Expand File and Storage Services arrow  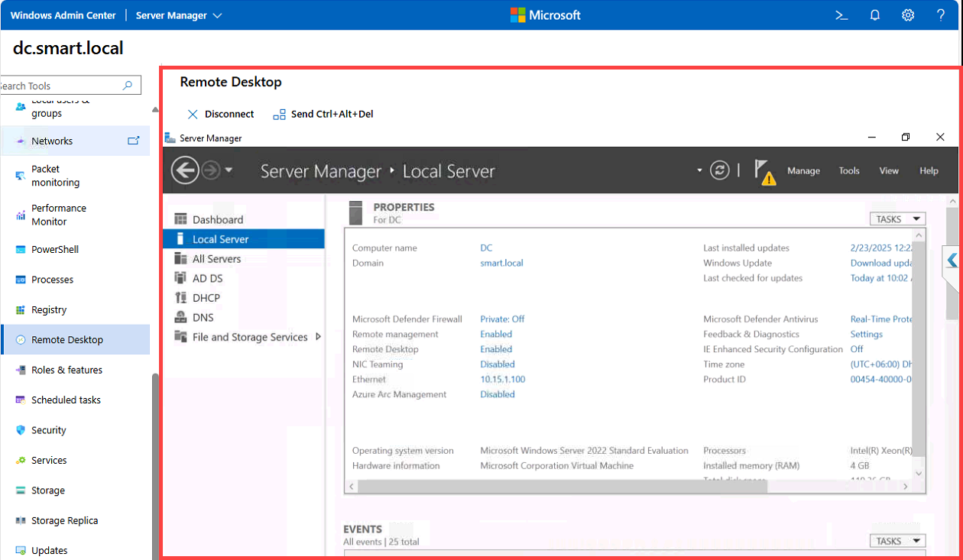click(x=318, y=337)
